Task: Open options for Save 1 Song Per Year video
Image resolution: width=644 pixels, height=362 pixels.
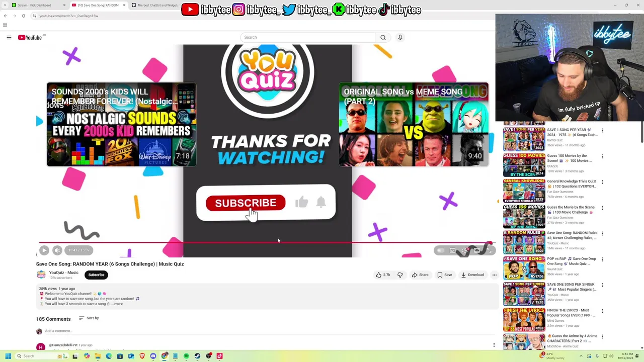Action: pos(602,131)
